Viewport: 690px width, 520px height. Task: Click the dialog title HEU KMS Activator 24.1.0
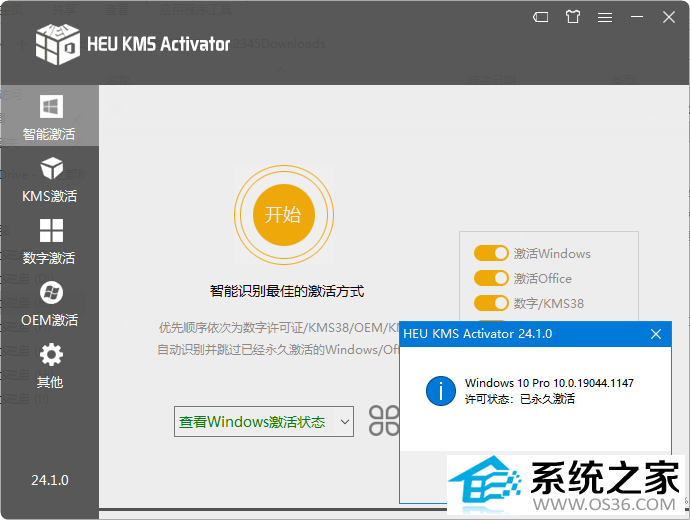click(x=477, y=334)
